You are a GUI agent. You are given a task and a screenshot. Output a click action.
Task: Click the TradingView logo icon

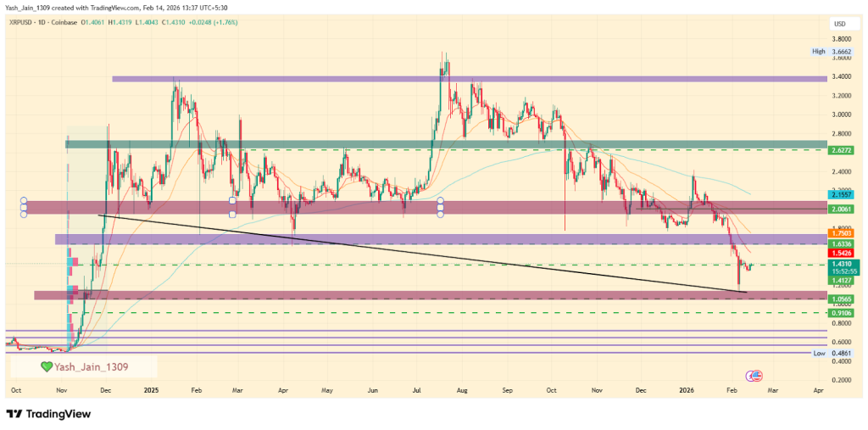(14, 414)
